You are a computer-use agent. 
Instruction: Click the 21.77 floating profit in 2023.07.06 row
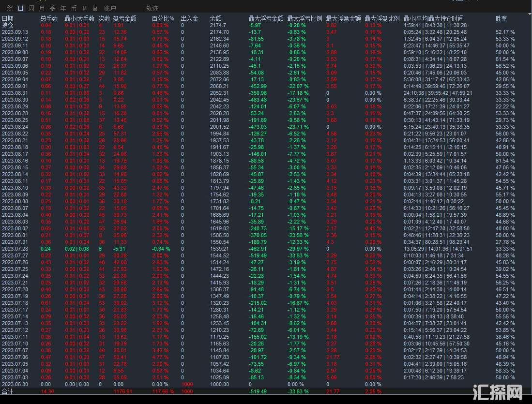(x=333, y=357)
